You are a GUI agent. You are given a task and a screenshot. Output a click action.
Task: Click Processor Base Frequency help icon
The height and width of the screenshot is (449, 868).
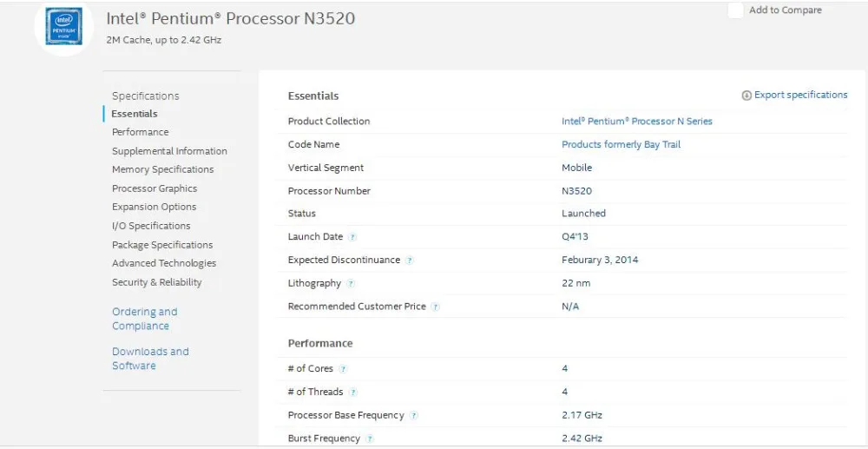414,416
